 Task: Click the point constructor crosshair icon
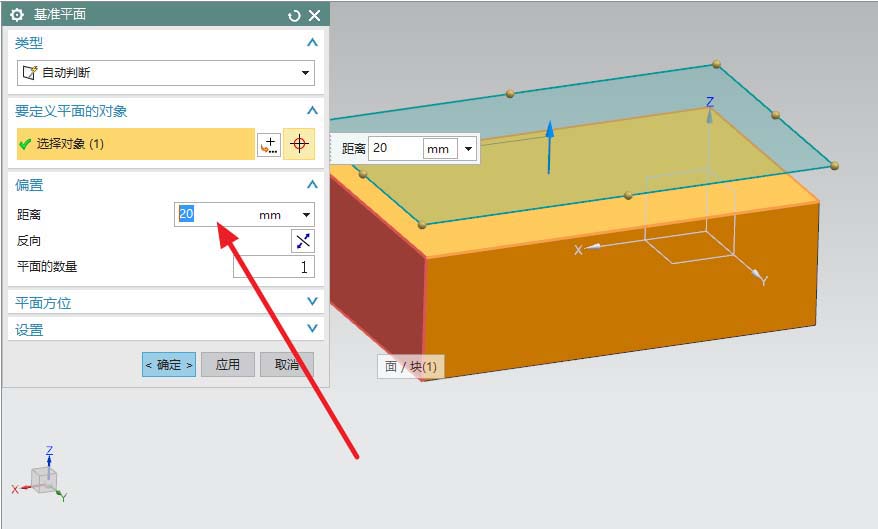(299, 144)
